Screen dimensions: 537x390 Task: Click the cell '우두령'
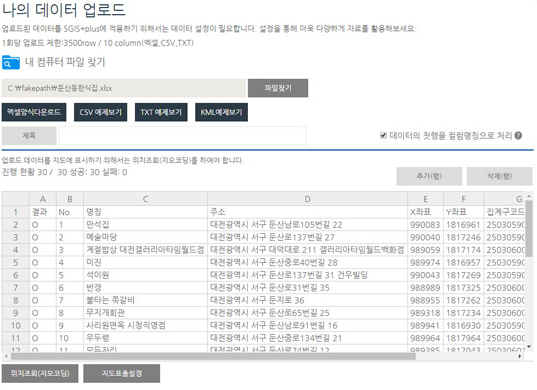point(145,338)
